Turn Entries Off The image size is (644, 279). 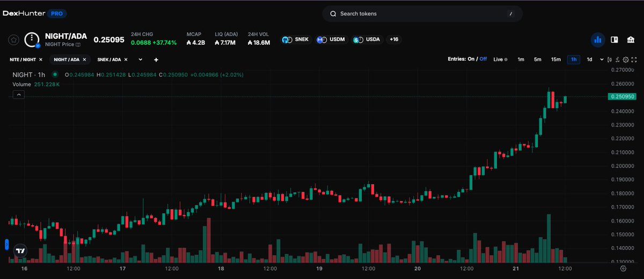pyautogui.click(x=483, y=59)
